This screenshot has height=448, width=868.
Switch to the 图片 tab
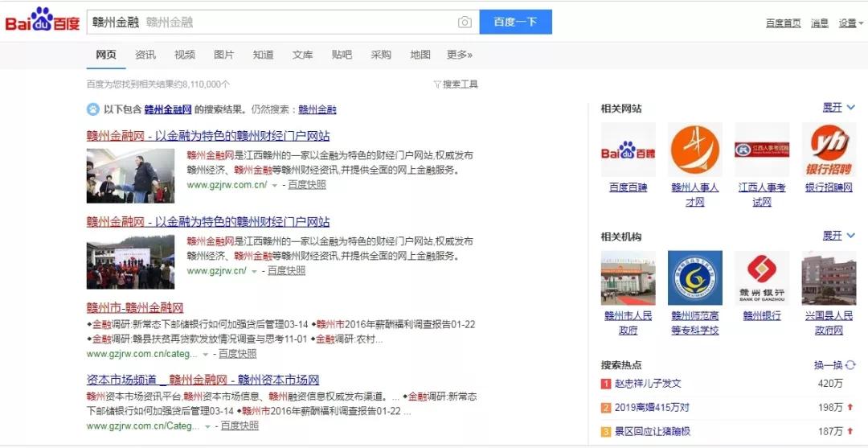[x=223, y=54]
